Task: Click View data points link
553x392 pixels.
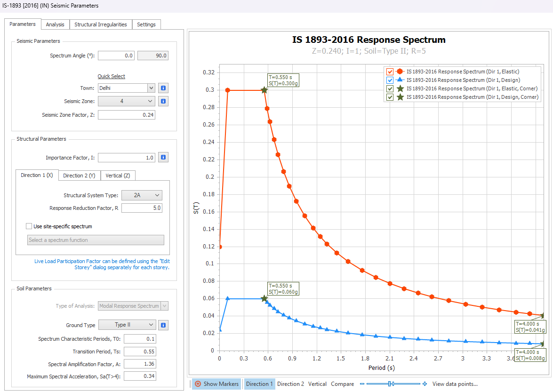Action: click(x=455, y=384)
